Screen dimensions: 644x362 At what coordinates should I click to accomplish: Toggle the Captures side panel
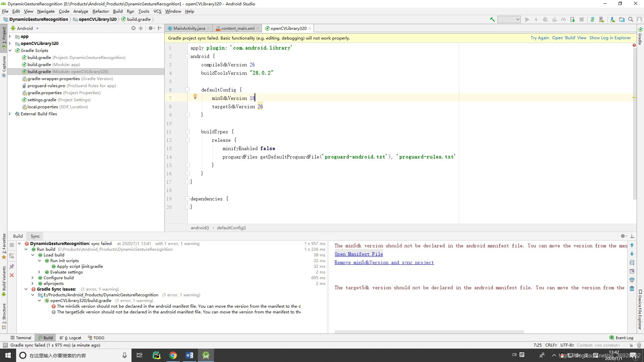[x=4, y=66]
